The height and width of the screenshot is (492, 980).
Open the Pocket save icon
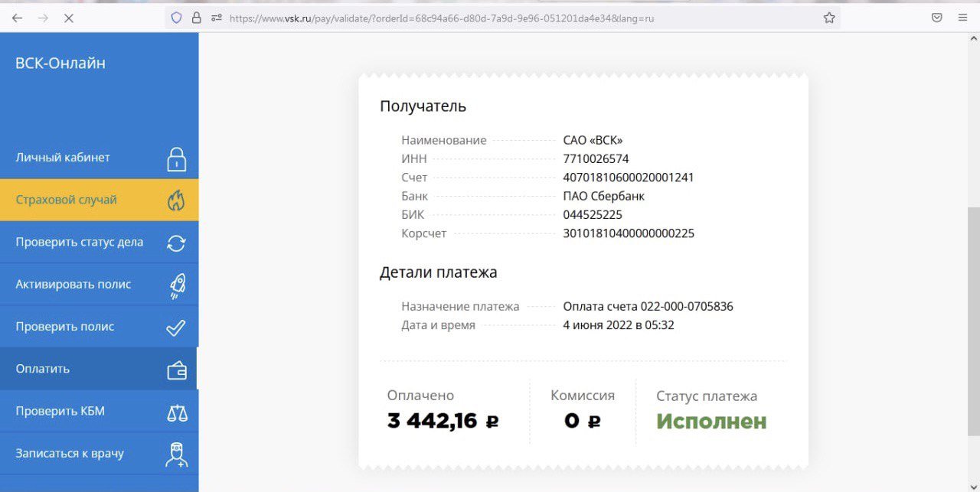tap(936, 18)
